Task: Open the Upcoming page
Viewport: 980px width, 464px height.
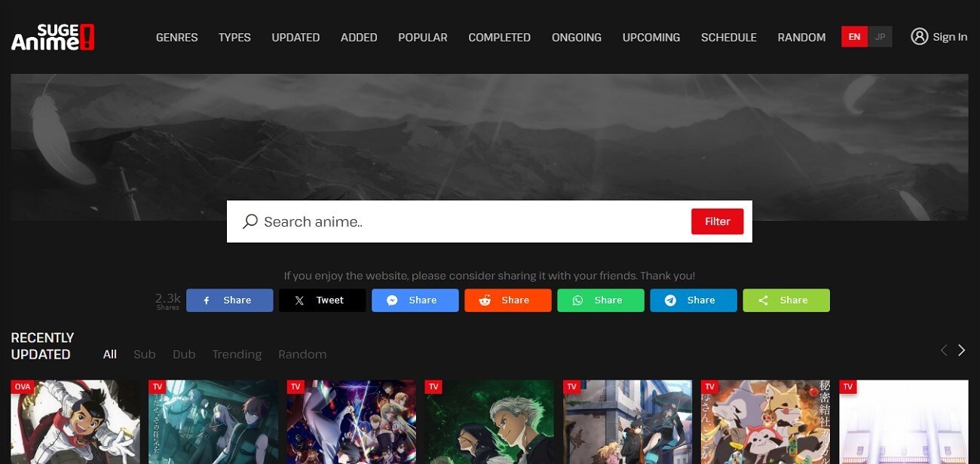Action: (x=651, y=37)
